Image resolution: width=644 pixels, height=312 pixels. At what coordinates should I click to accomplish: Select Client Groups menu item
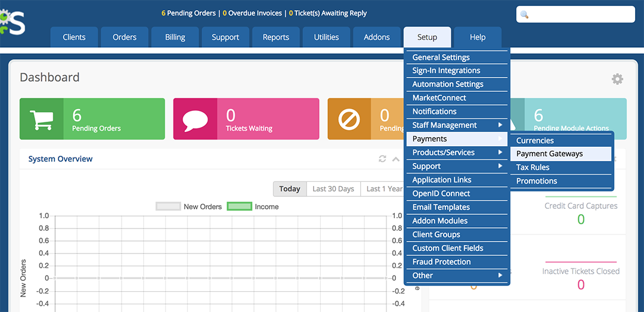pos(457,234)
